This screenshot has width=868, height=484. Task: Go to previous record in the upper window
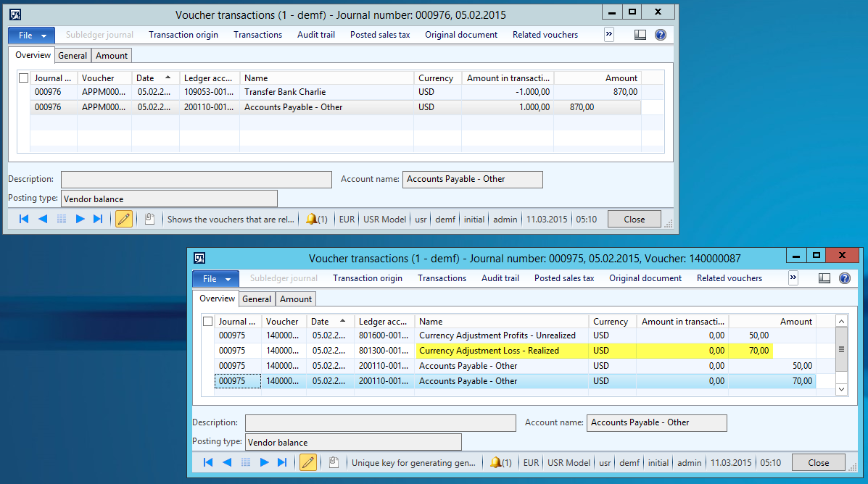point(43,219)
